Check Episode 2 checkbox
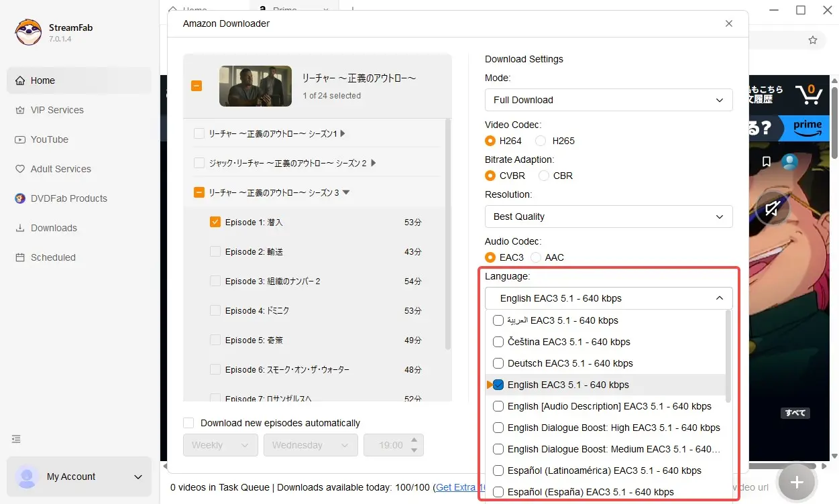839x504 pixels. [x=215, y=251]
